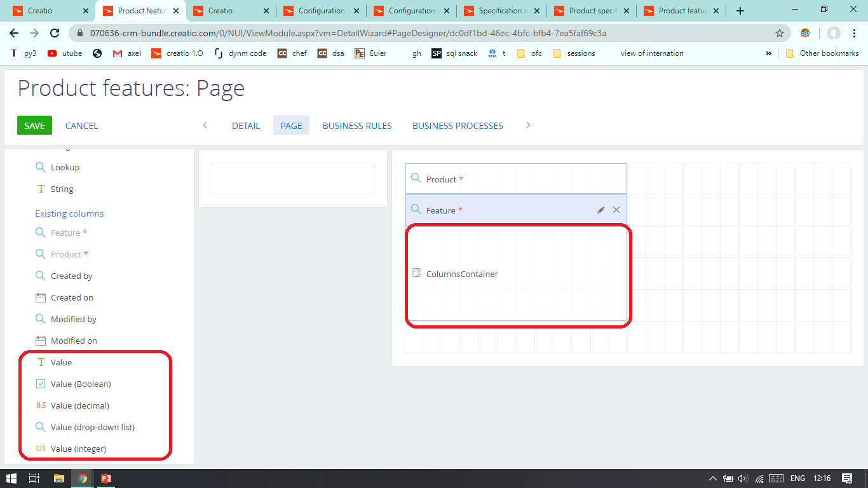Screen dimensions: 868x488
Task: Remove the Feature field with the X
Action: tap(616, 210)
